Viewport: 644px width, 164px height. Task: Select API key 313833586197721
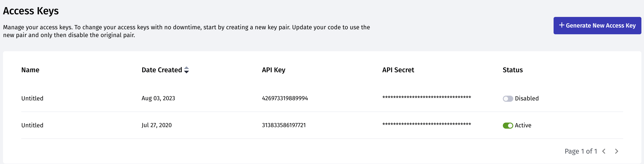[x=284, y=125]
